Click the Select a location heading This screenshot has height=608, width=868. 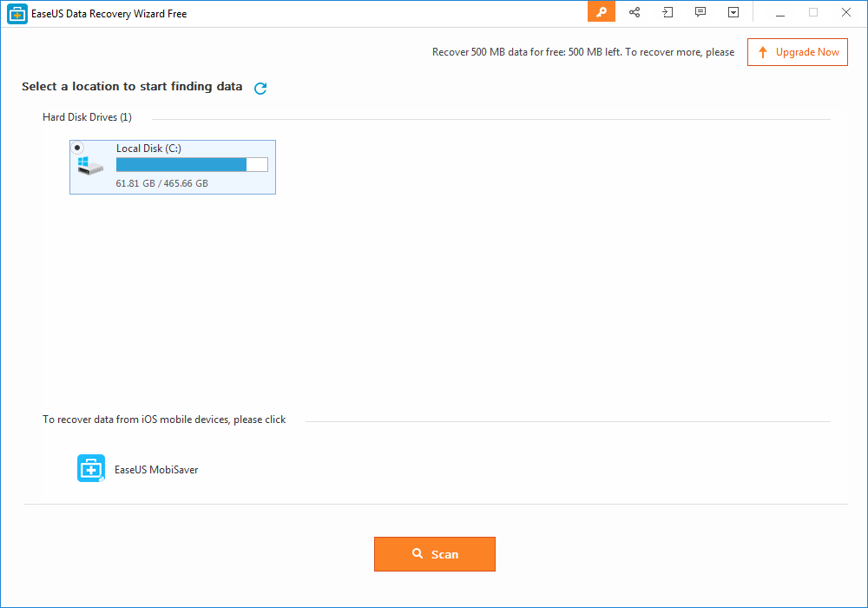point(132,86)
